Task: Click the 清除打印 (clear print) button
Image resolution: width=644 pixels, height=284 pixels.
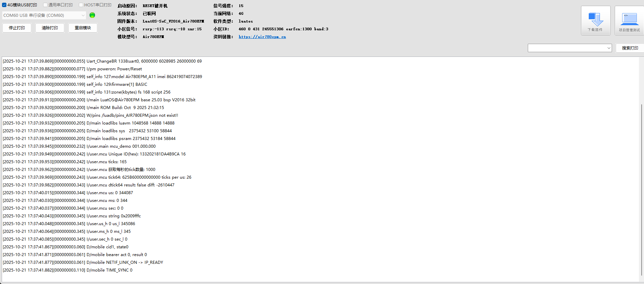Action: coord(50,28)
